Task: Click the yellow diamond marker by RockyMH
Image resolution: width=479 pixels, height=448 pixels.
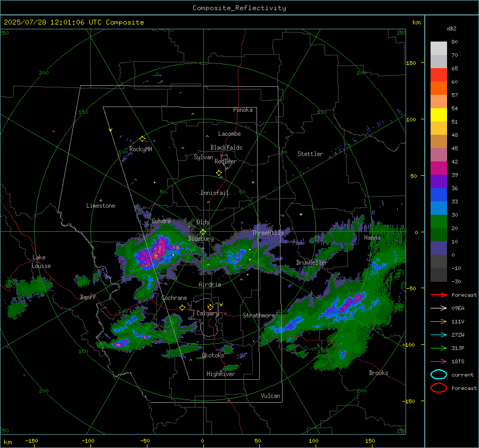Action: coord(142,139)
